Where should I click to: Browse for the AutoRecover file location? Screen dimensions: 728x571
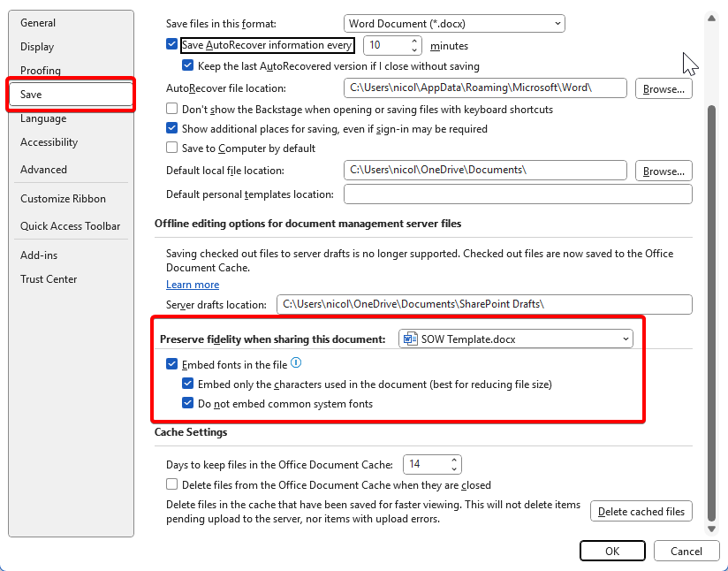pyautogui.click(x=664, y=88)
